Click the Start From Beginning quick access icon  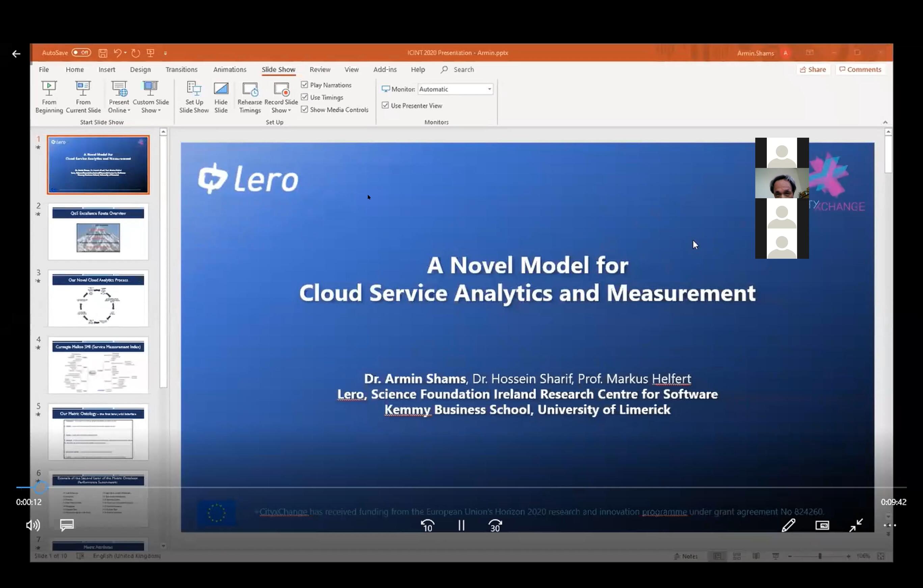point(151,53)
